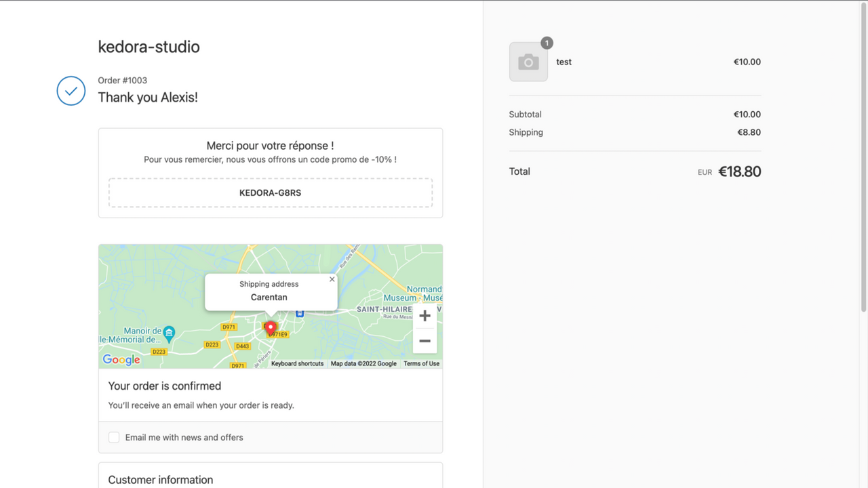Click the kedora-studio store name

[149, 47]
